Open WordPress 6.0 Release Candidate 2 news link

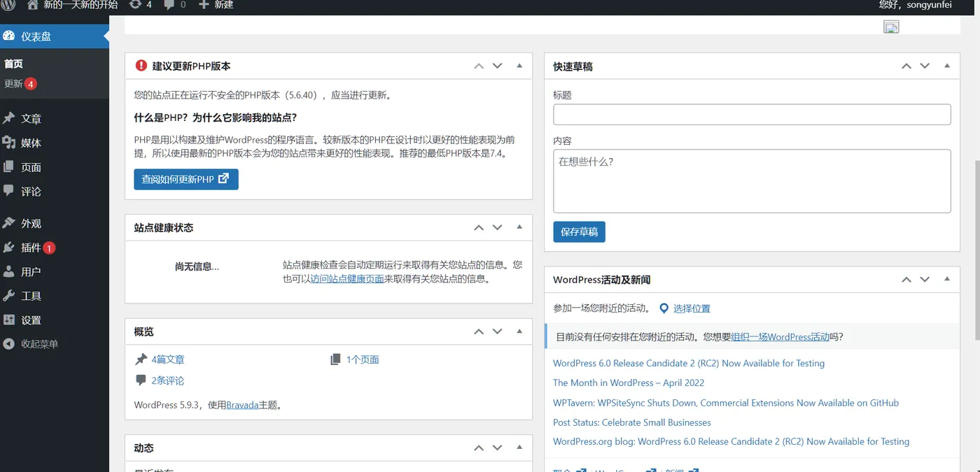pyautogui.click(x=689, y=363)
